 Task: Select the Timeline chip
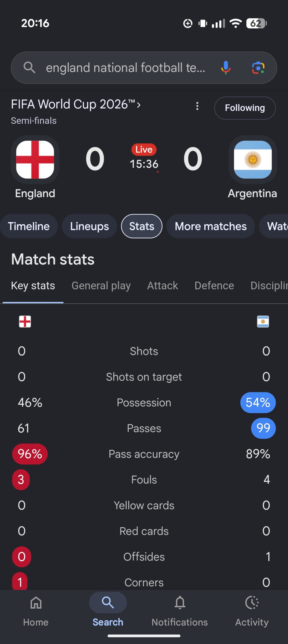coord(29,226)
